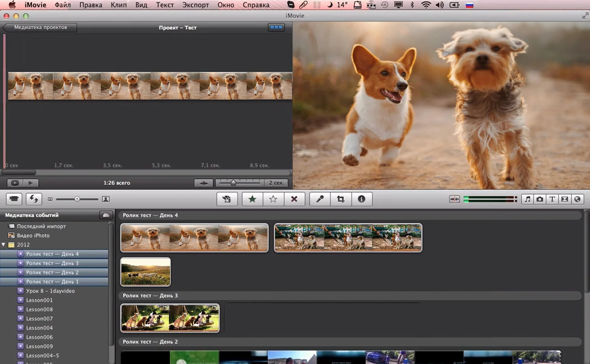The image size is (590, 364).
Task: Collapse the 2012 year folder
Action: pos(3,245)
